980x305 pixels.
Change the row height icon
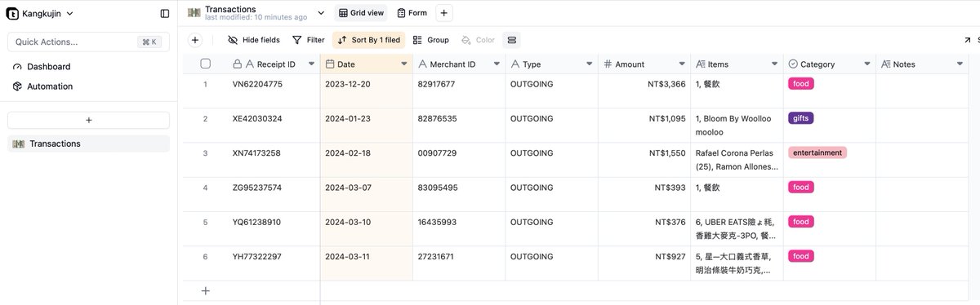pyautogui.click(x=511, y=40)
